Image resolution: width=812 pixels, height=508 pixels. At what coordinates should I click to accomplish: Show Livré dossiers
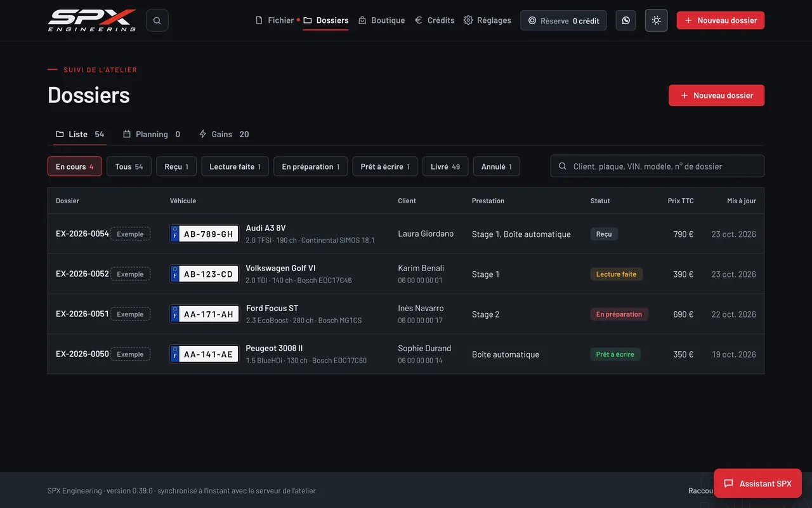445,166
